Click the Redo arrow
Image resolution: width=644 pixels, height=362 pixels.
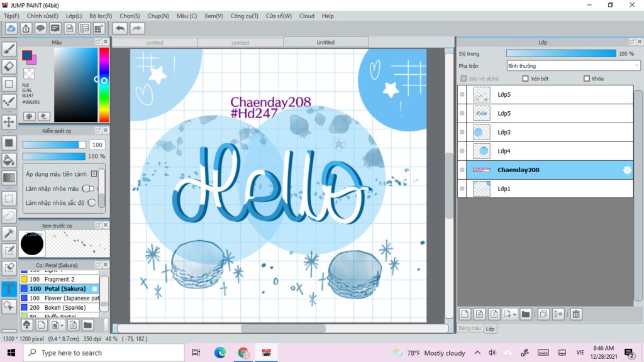point(137,28)
